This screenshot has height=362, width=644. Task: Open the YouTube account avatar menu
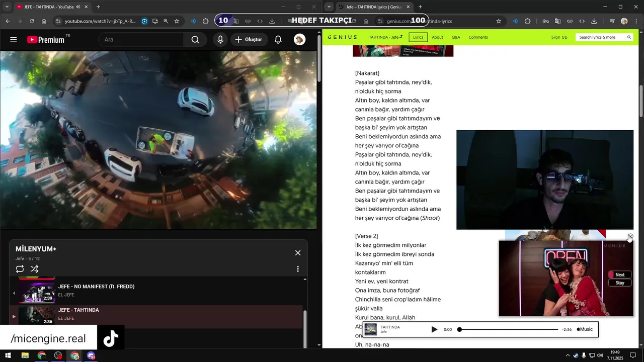[x=299, y=40]
